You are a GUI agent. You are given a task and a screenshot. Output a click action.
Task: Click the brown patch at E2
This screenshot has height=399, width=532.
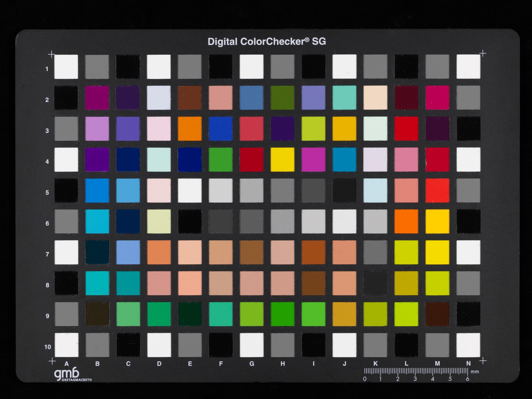190,98
